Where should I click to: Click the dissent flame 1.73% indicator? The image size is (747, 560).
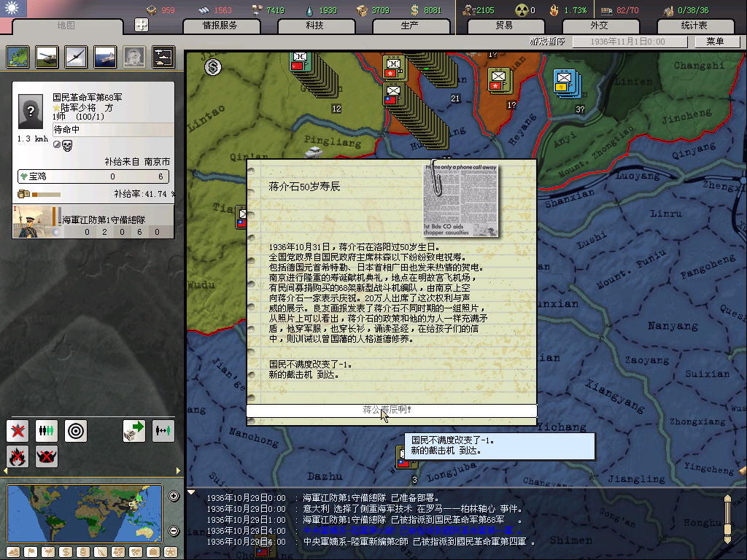(x=568, y=10)
